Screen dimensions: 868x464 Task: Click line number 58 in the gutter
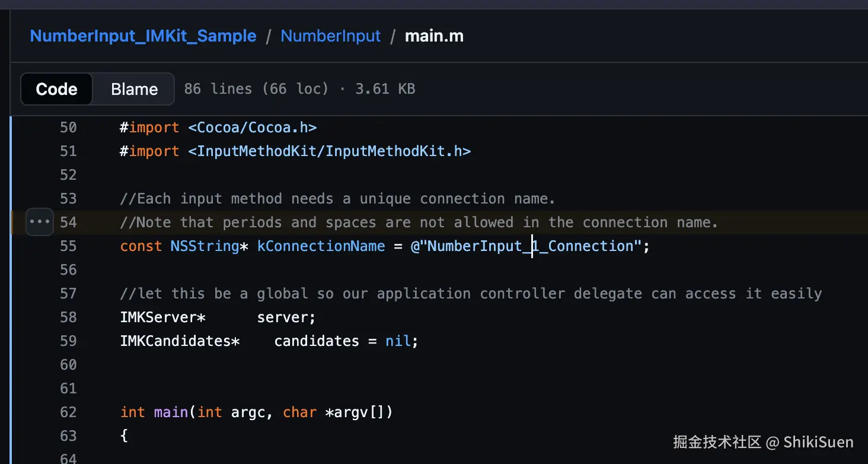[x=68, y=317]
